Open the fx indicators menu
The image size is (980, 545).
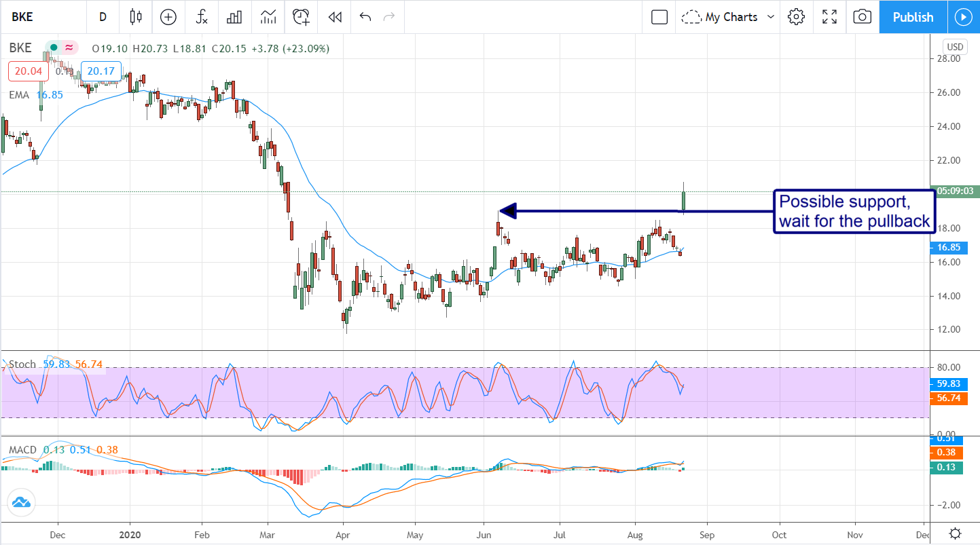pyautogui.click(x=202, y=17)
